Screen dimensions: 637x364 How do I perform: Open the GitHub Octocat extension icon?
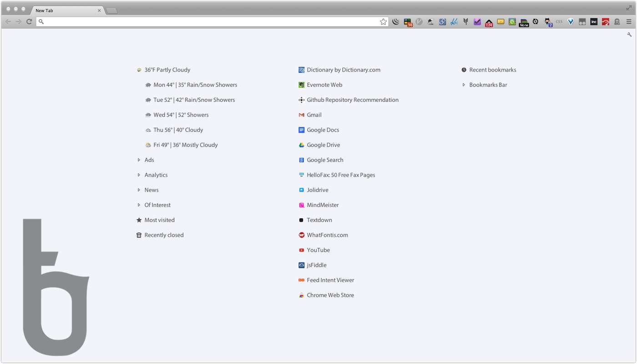547,22
